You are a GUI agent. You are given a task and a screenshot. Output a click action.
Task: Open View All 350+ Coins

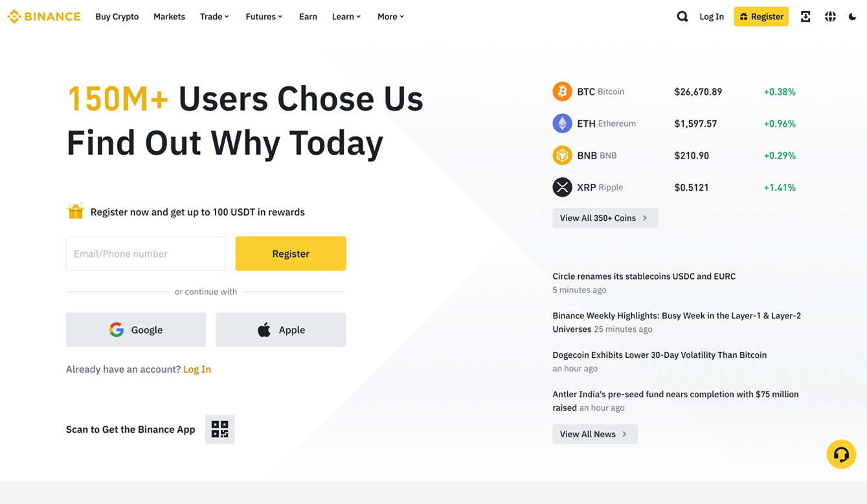605,218
